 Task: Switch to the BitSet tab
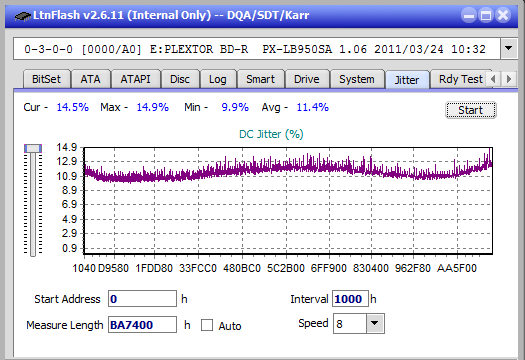click(47, 79)
